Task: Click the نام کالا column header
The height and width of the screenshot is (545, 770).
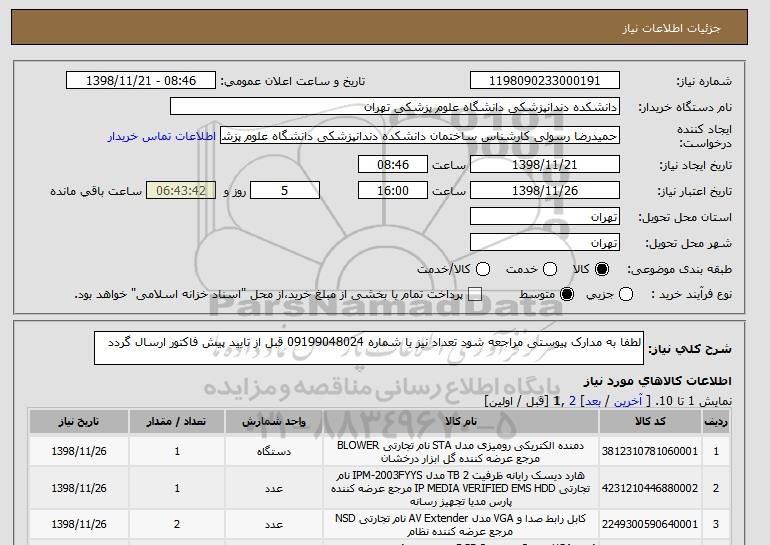Action: coord(461,422)
